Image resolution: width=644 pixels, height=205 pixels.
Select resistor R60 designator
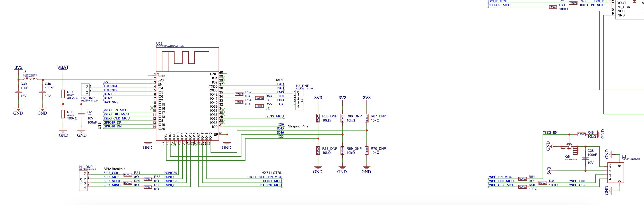(x=157, y=185)
